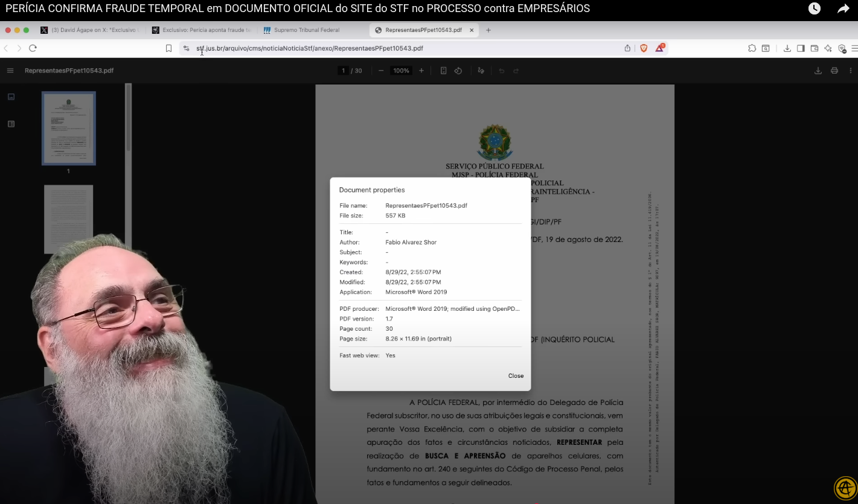The width and height of the screenshot is (858, 504).
Task: Switch to the David Ágape on X tab
Action: point(89,30)
